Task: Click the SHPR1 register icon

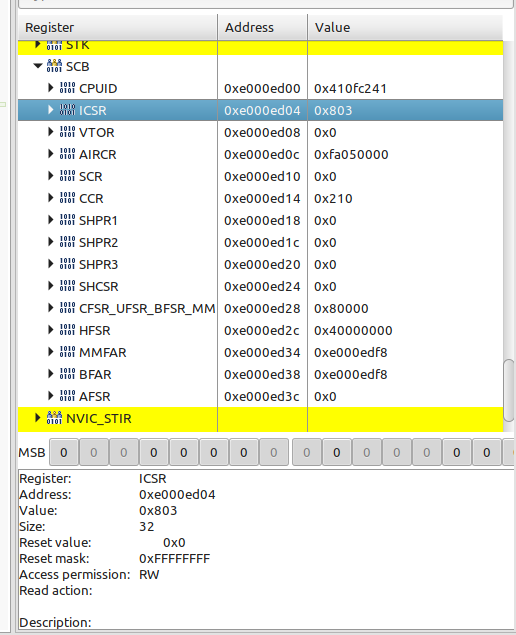Action: point(67,220)
